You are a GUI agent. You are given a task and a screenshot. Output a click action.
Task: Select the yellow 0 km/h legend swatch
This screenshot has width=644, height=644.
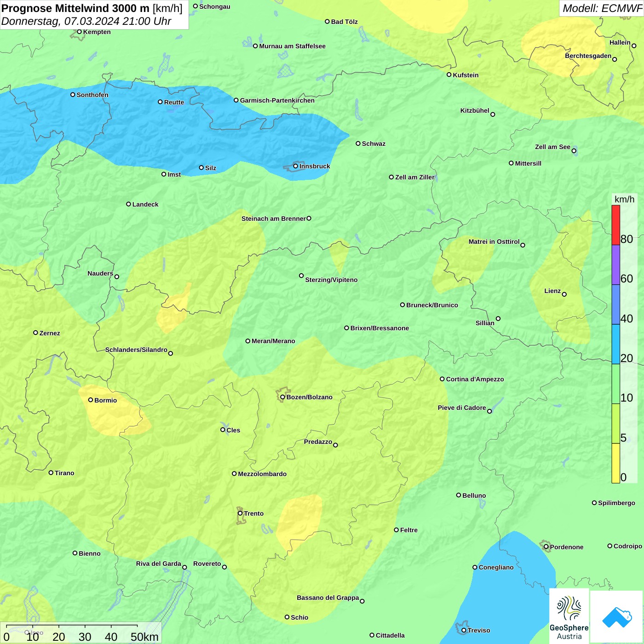(x=615, y=463)
